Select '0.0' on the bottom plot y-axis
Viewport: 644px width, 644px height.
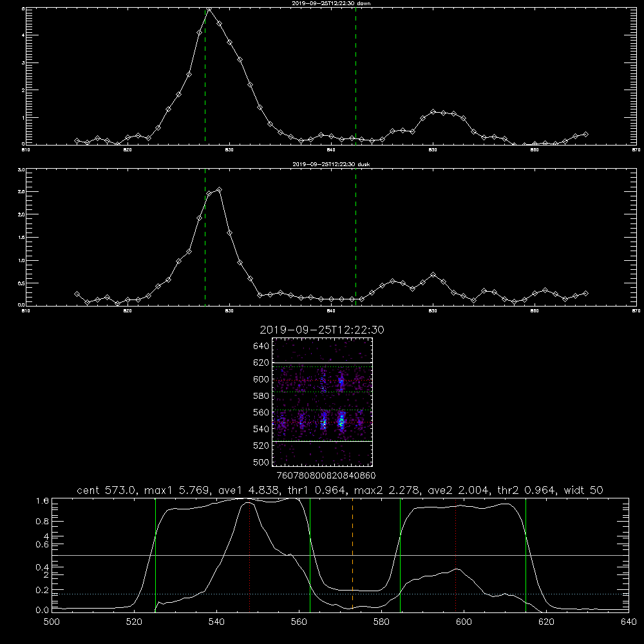tap(43, 611)
